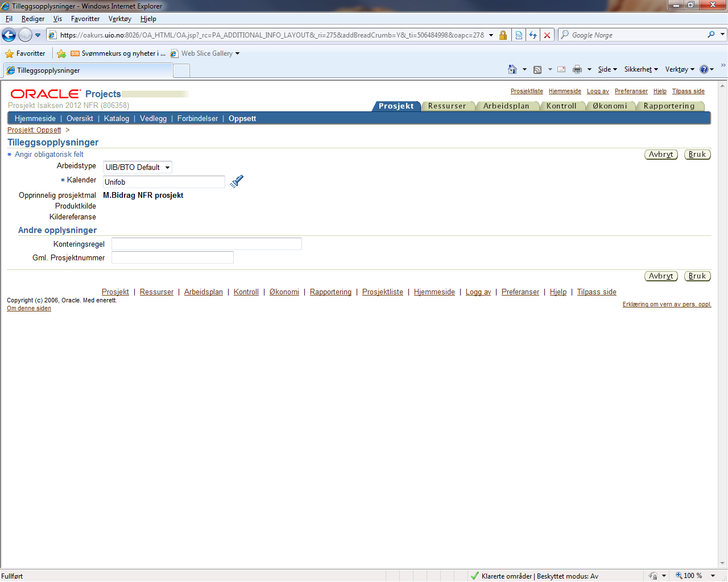The width and height of the screenshot is (728, 582).
Task: Open the top Preferanser link
Action: click(x=631, y=91)
